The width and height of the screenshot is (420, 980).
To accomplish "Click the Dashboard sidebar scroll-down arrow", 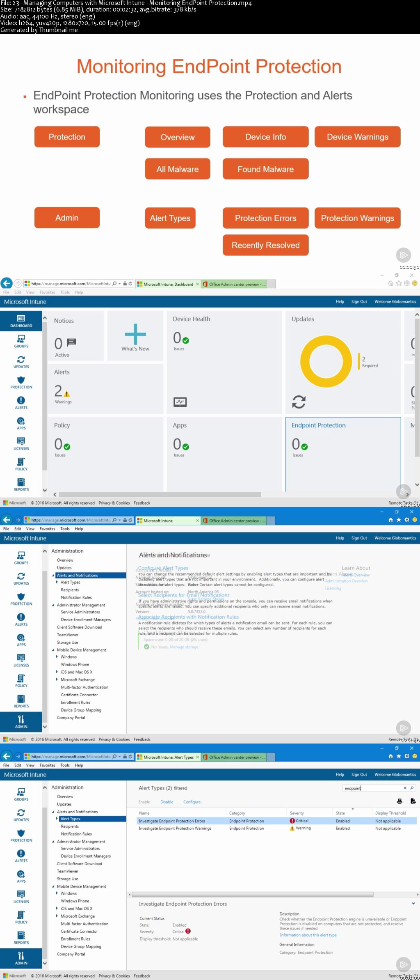I will 44,490.
